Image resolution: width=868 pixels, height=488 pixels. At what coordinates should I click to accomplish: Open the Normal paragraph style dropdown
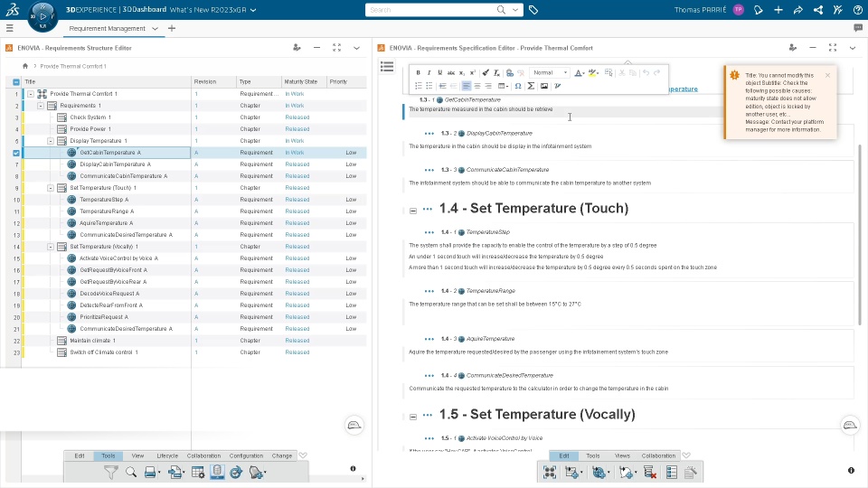tap(550, 72)
